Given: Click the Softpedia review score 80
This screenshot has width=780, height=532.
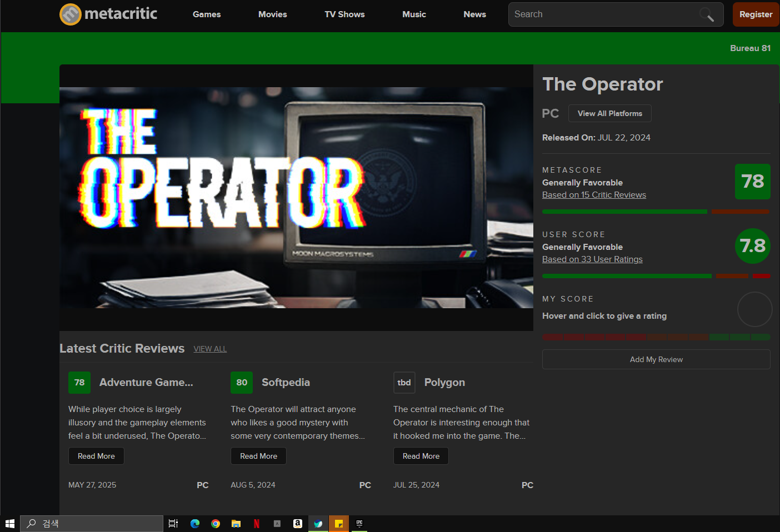Looking at the screenshot, I should click(x=242, y=383).
